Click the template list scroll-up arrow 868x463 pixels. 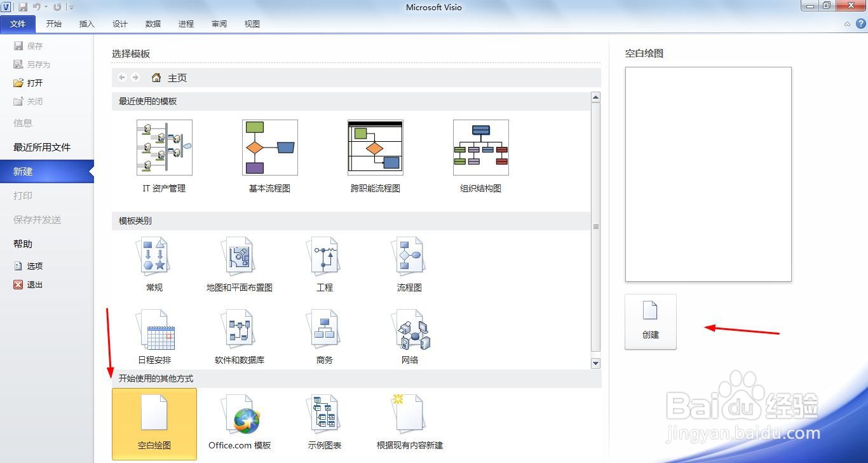[x=595, y=97]
